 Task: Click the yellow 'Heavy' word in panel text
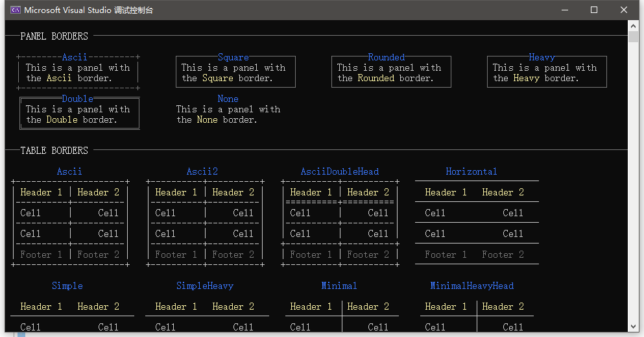[x=526, y=78]
